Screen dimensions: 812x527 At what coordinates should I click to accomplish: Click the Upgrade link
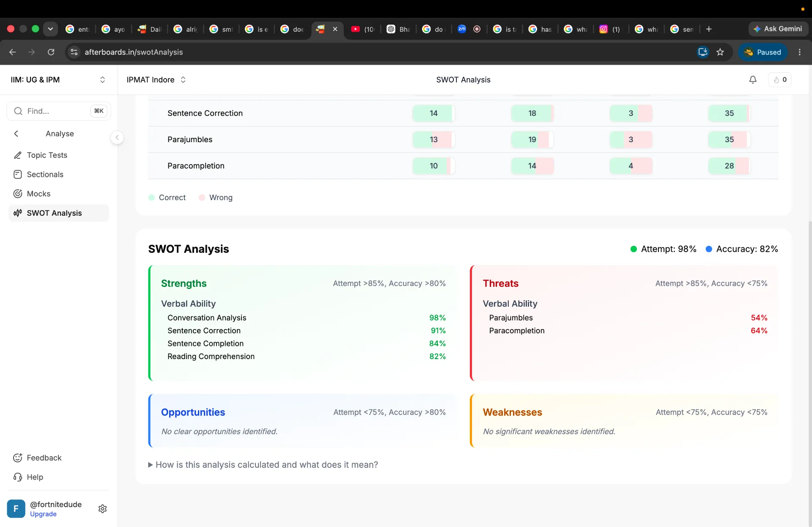43,514
